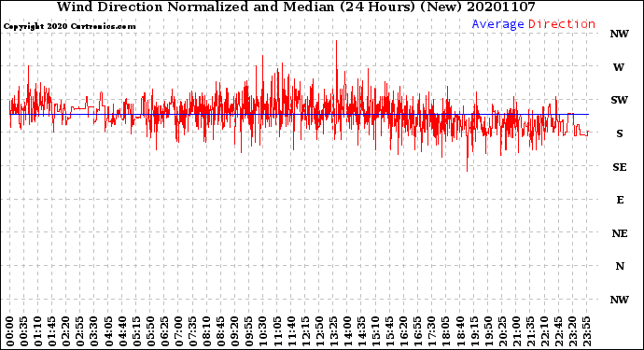Click the 00:00 time axis label
The width and height of the screenshot is (644, 350).
10,331
